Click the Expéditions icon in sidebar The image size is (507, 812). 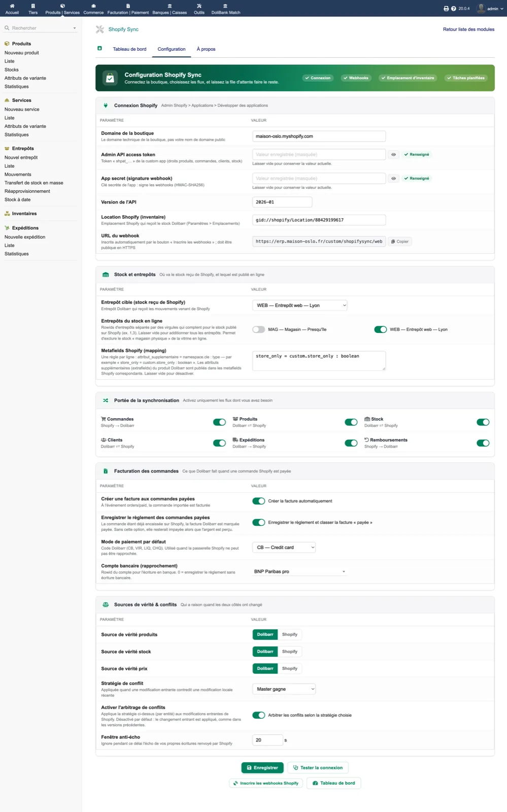[7, 228]
